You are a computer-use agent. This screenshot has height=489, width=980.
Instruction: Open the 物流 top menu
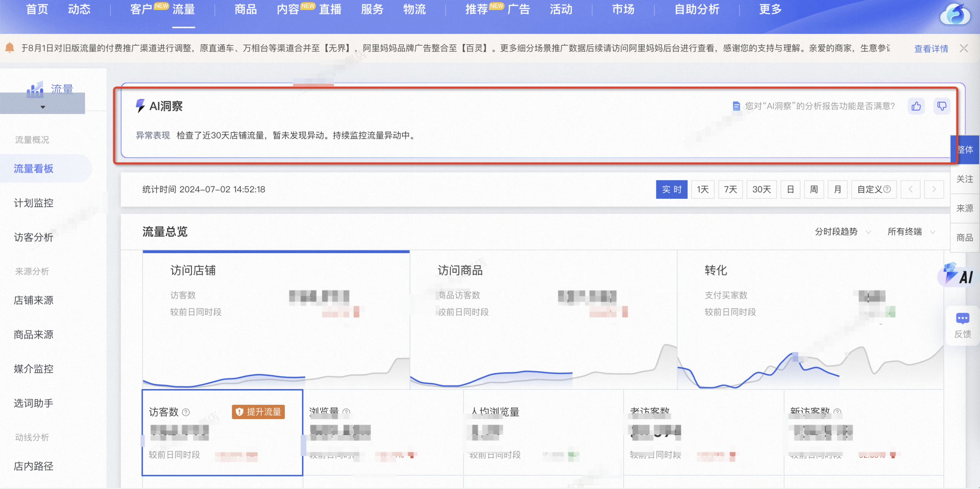click(414, 9)
